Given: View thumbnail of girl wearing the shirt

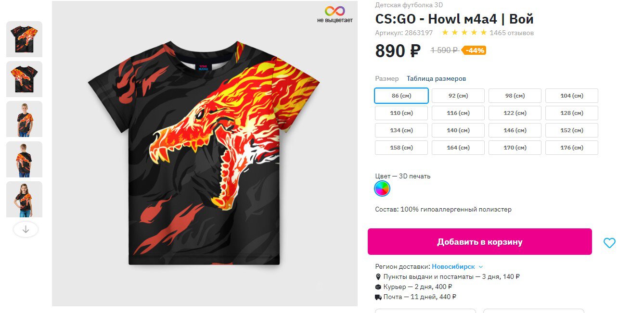Looking at the screenshot, I should point(24,199).
